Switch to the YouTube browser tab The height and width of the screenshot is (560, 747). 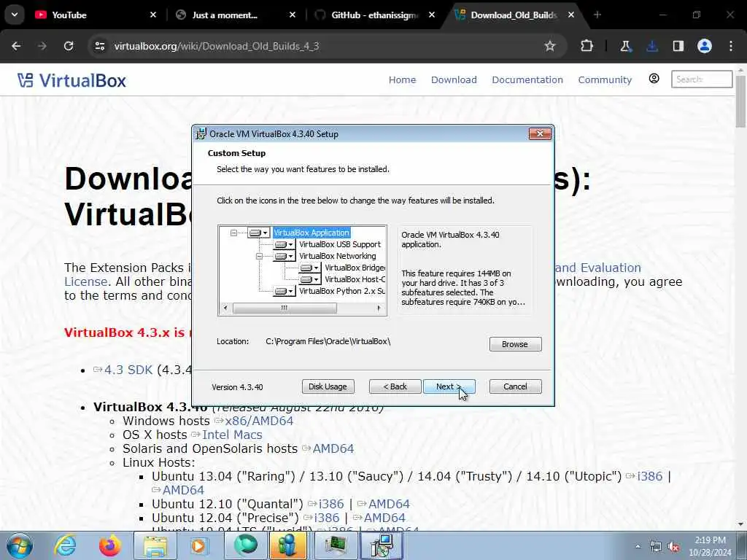95,15
